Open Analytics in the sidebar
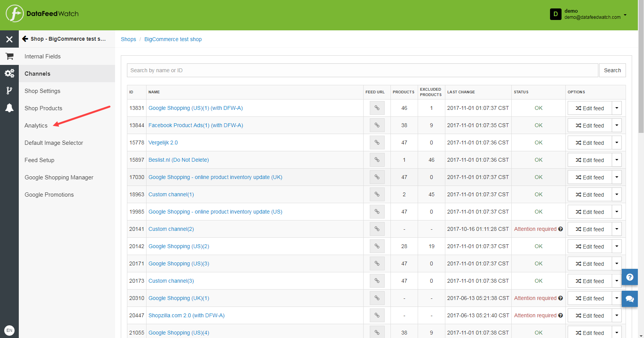This screenshot has width=644, height=338. pyautogui.click(x=67, y=126)
